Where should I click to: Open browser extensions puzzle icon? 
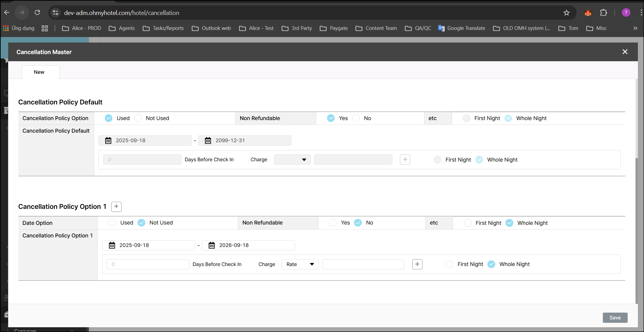tap(603, 13)
